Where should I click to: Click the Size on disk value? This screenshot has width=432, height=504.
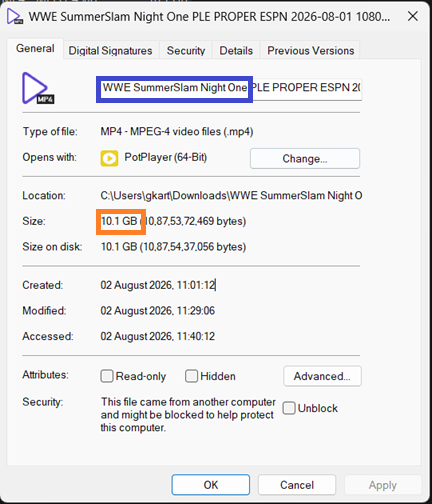click(173, 247)
